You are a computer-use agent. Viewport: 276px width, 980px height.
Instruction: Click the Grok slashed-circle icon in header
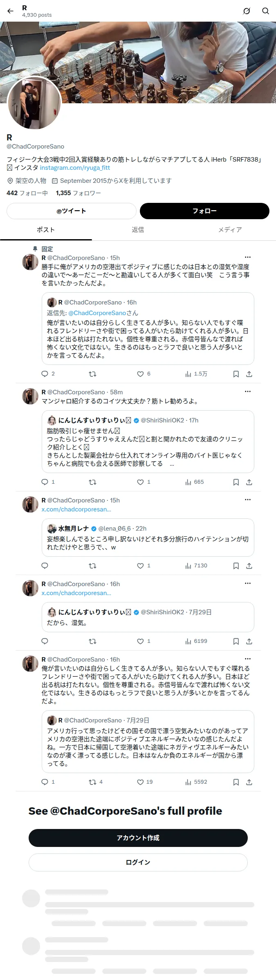click(247, 11)
